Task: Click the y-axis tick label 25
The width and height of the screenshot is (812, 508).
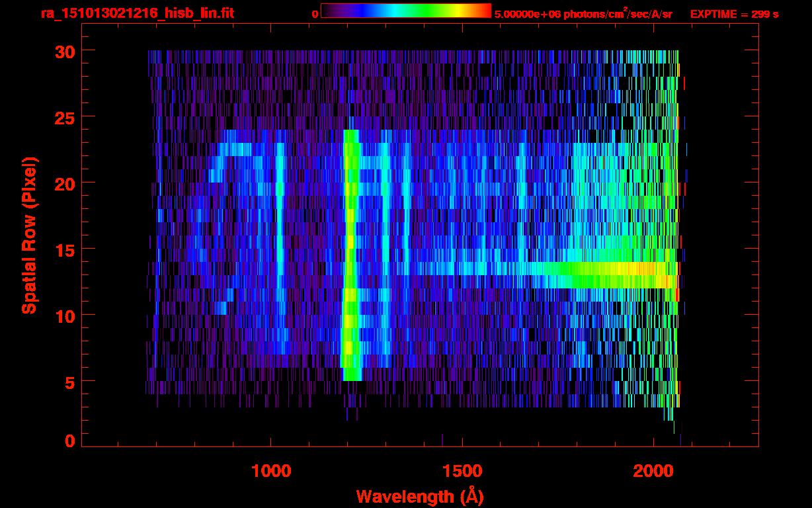Action: [x=64, y=117]
